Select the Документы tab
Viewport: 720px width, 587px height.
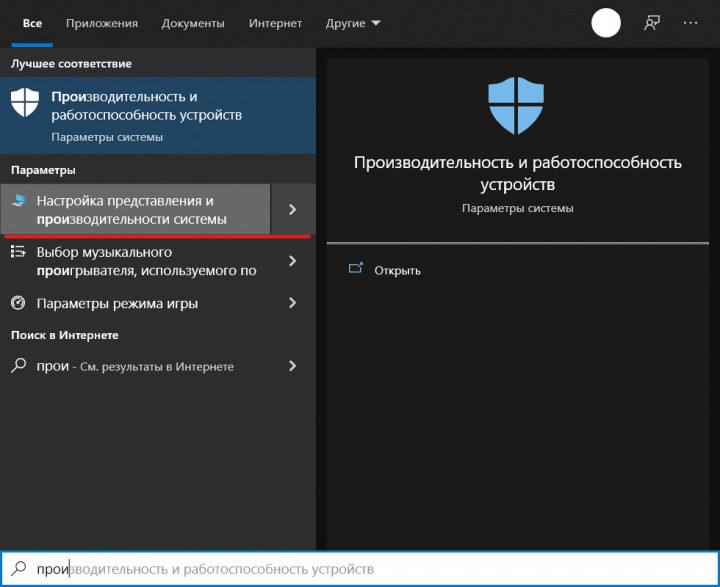193,23
